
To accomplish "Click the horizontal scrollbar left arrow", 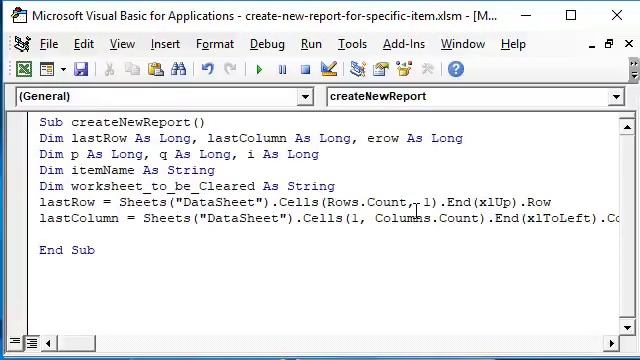I will coord(48,344).
